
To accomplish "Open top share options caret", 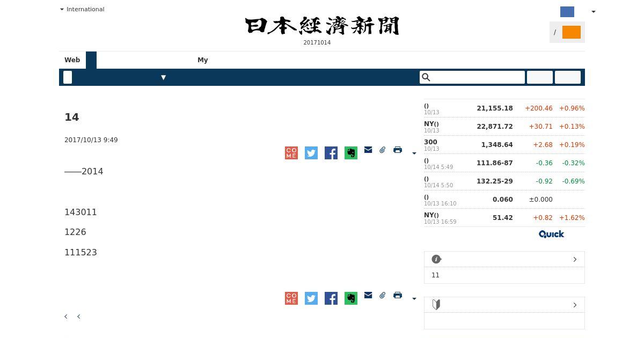I will click(414, 153).
